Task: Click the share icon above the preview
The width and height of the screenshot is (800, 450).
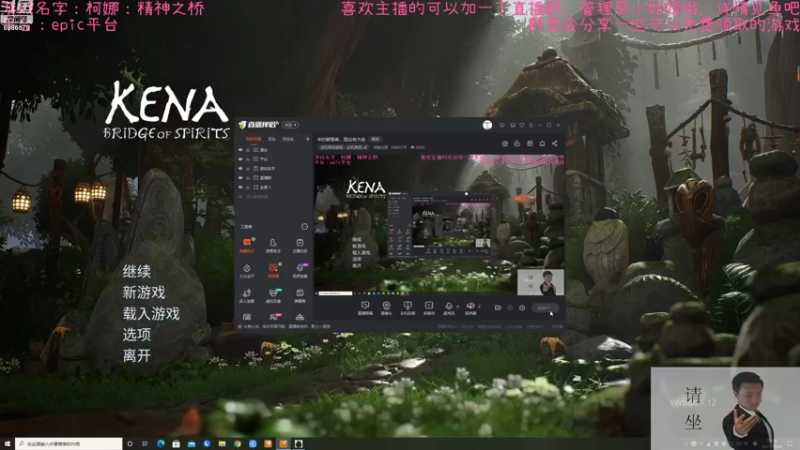Action: pos(555,143)
